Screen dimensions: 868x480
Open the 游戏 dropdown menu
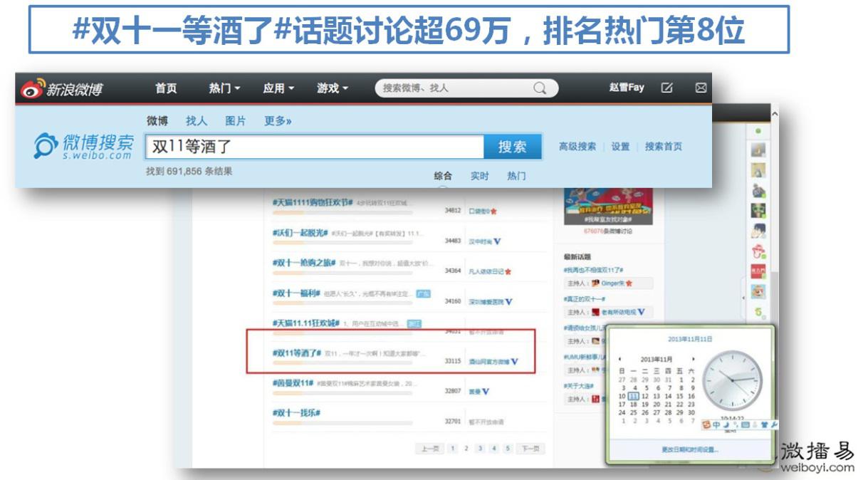click(x=333, y=88)
